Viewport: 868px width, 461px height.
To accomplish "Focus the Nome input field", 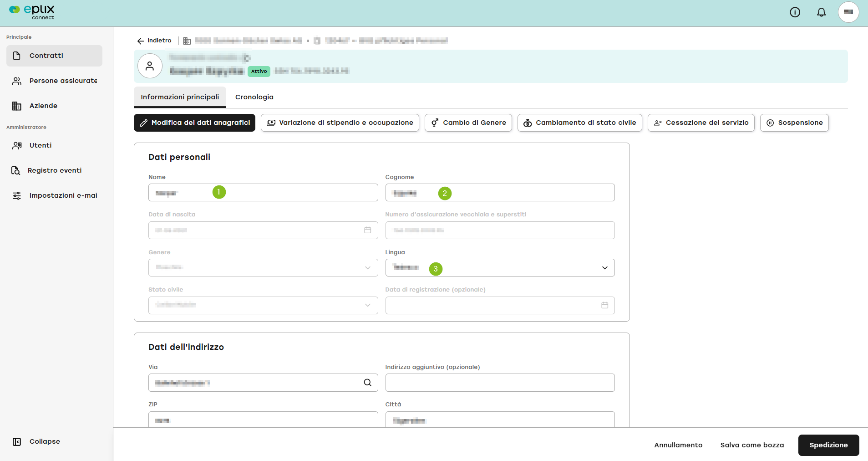I will [263, 193].
